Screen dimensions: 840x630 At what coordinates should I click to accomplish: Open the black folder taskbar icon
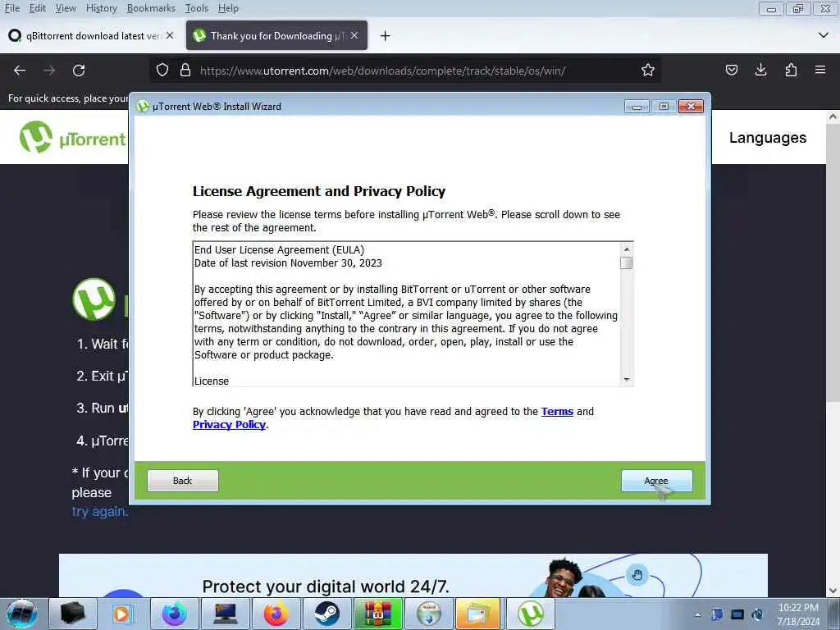73,614
